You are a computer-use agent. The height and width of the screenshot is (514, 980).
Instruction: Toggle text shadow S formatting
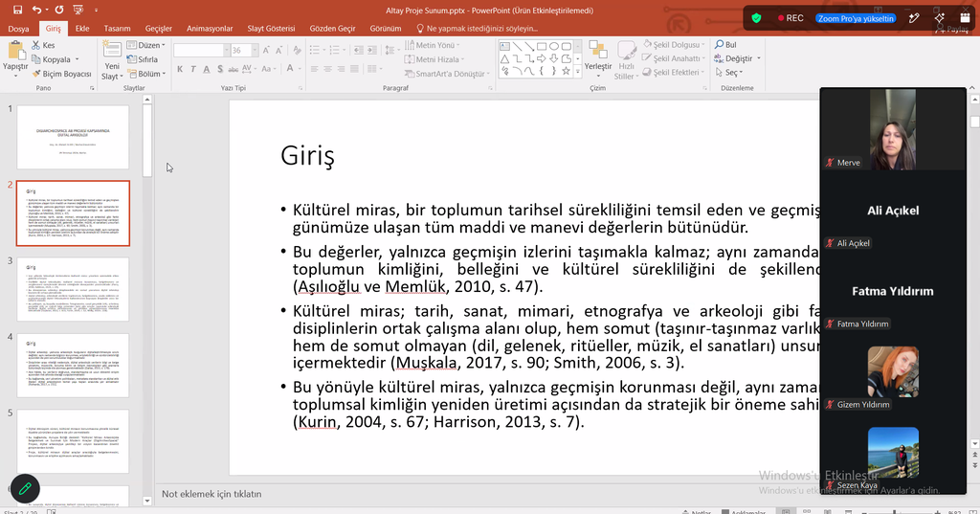[220, 69]
